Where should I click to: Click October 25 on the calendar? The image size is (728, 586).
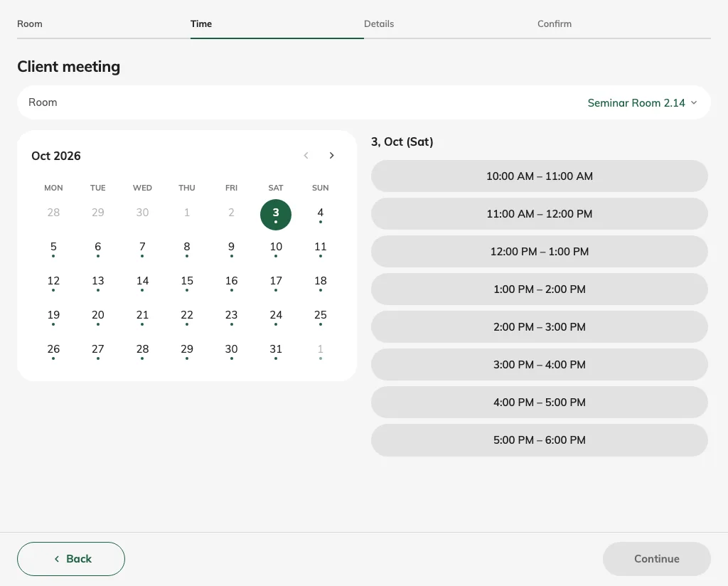coord(321,316)
